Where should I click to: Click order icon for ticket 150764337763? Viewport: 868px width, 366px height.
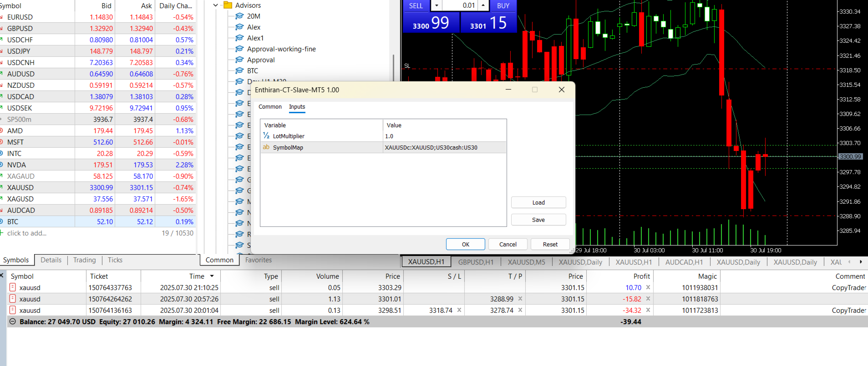point(13,287)
